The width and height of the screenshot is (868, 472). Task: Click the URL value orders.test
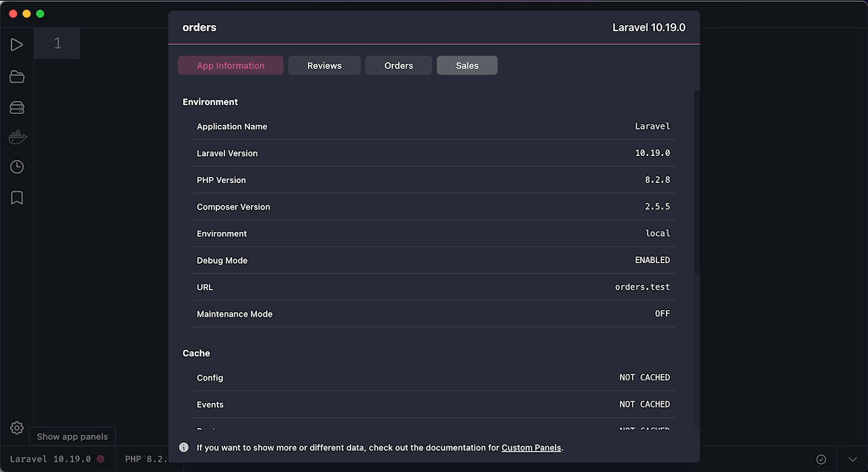[x=642, y=287]
